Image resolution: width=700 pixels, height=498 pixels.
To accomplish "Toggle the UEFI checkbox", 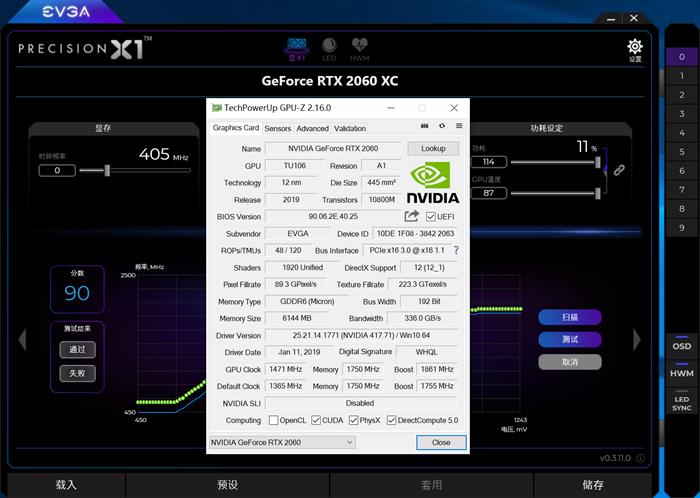I will pyautogui.click(x=430, y=217).
